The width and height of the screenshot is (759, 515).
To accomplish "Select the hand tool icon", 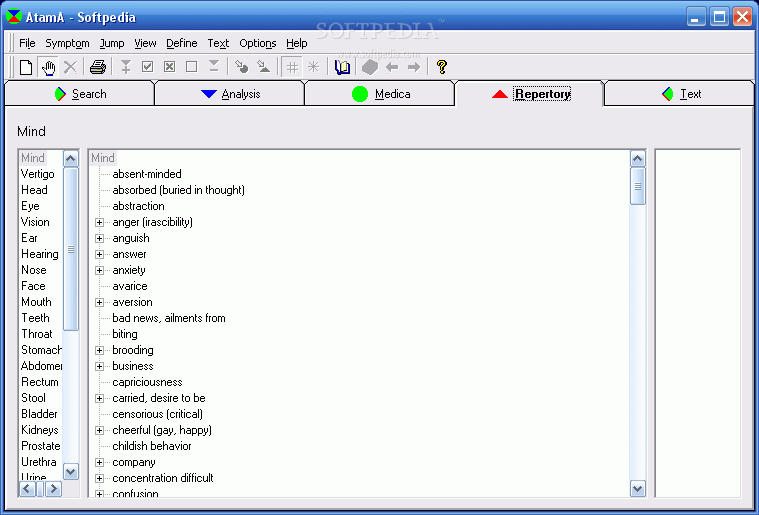I will (48, 67).
